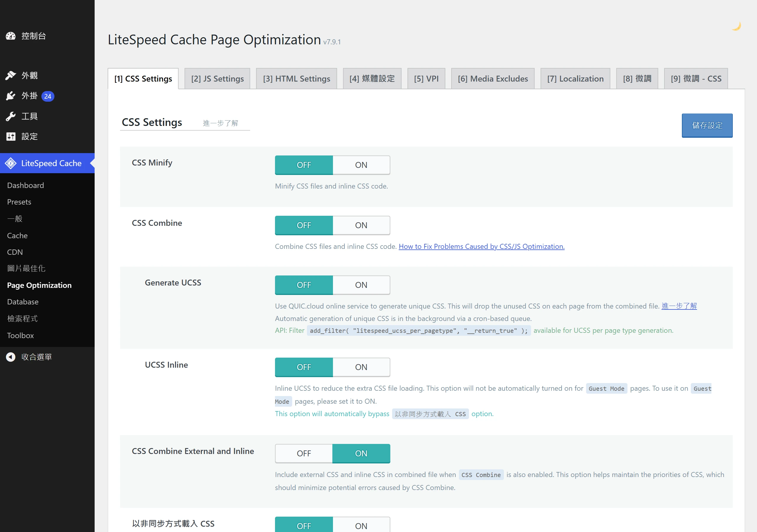The image size is (757, 532).
Task: Enable UCSS Inline with ON
Action: pyautogui.click(x=361, y=367)
